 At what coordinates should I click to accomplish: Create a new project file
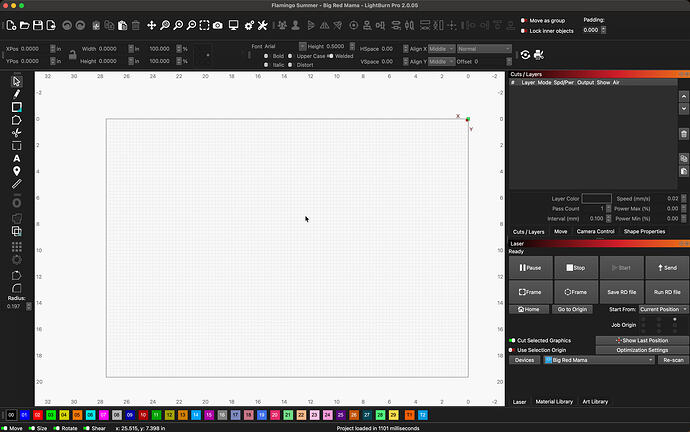[11, 26]
